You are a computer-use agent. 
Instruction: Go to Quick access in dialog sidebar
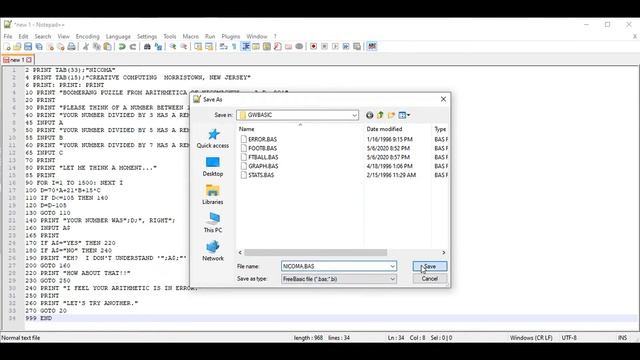tap(213, 138)
